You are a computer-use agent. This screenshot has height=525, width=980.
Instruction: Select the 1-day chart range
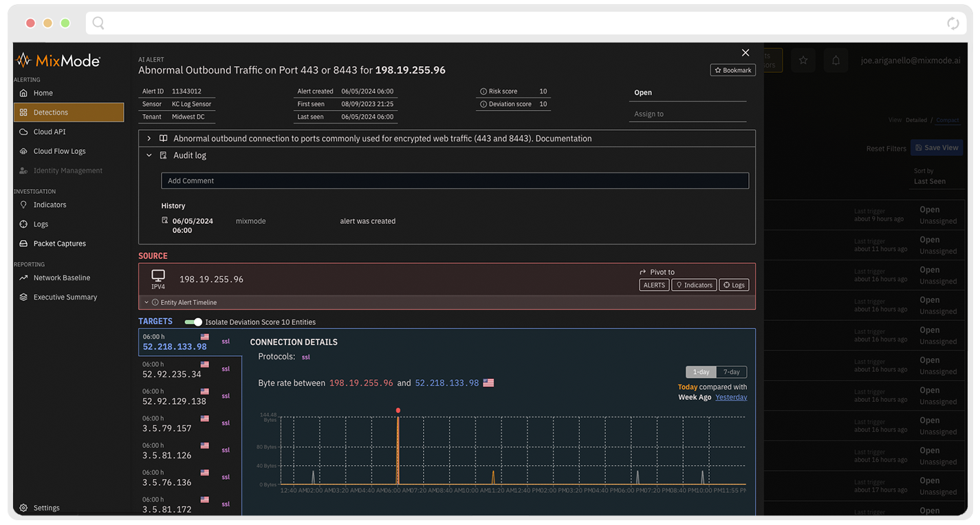tap(701, 372)
